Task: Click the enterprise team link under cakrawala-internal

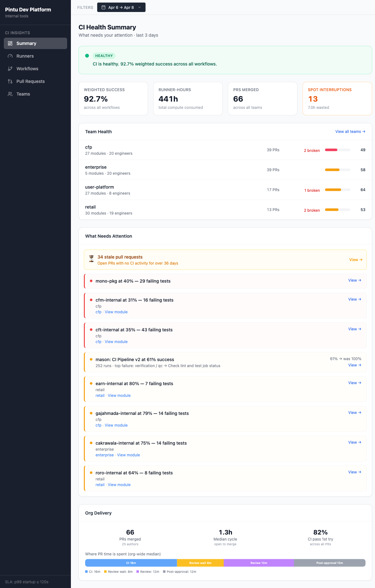Action: pyautogui.click(x=105, y=455)
